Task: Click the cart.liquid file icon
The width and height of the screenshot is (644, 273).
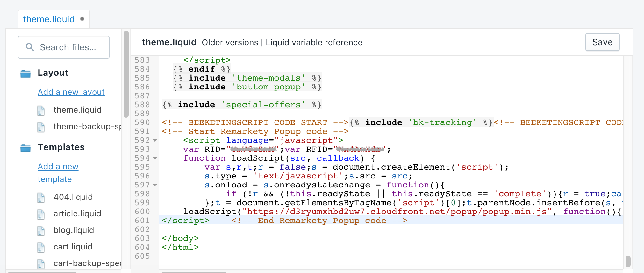Action: (x=41, y=247)
